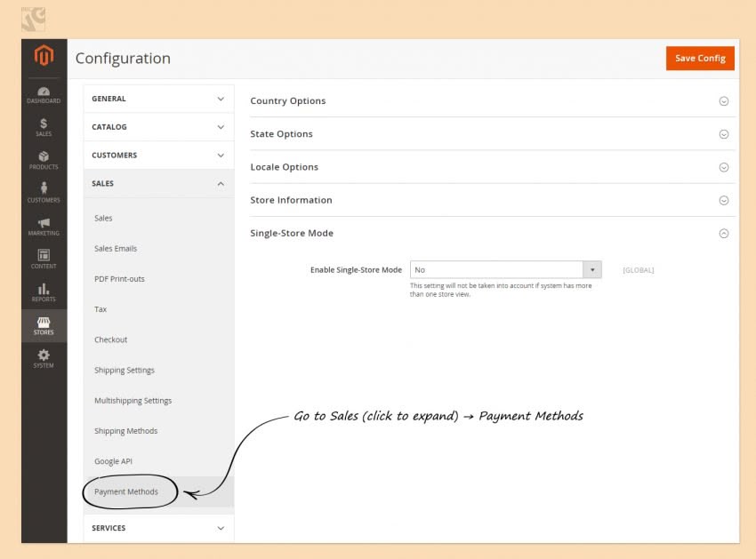Screen dimensions: 756x559
Task: Select the Content icon in the sidebar
Action: [43, 260]
